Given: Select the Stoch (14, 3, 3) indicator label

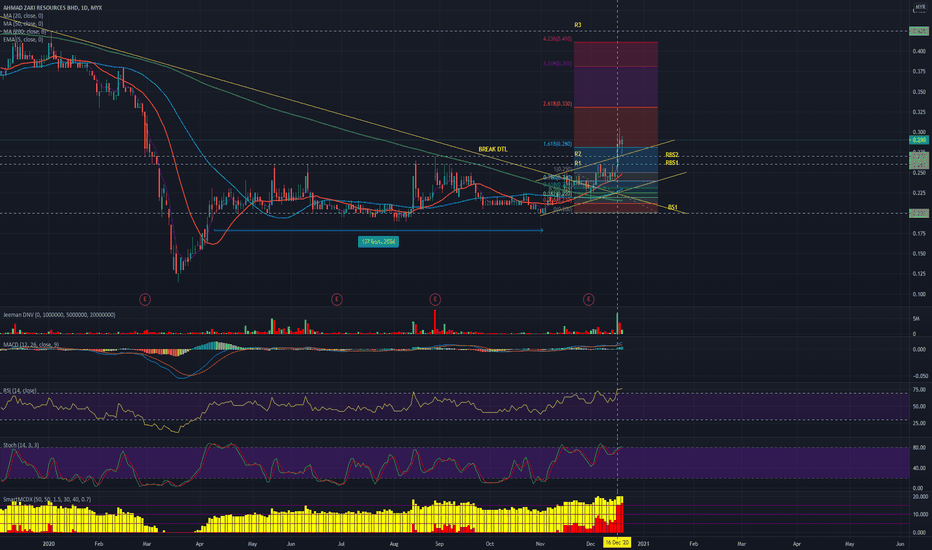Looking at the screenshot, I should [21, 445].
